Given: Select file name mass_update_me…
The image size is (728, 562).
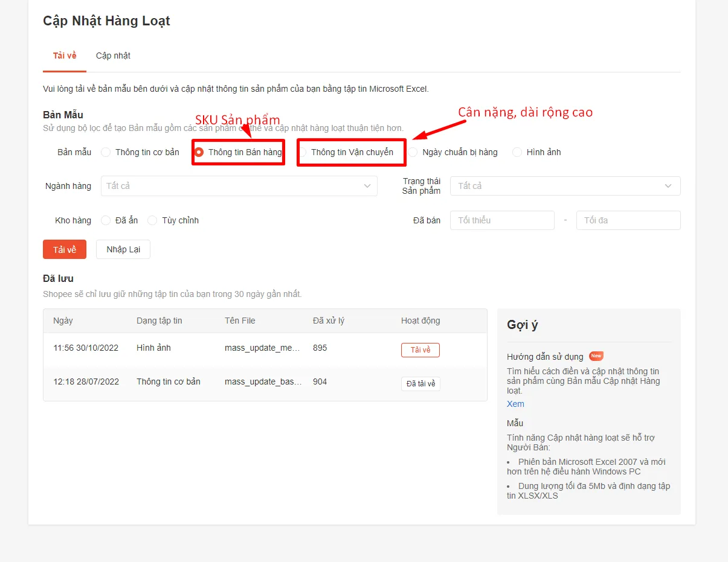Looking at the screenshot, I should (x=263, y=348).
